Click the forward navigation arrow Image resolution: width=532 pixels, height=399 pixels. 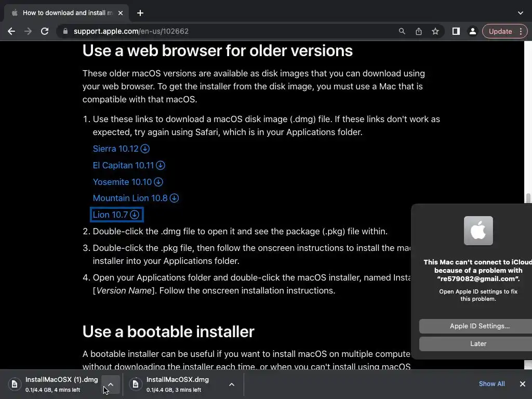tap(28, 31)
